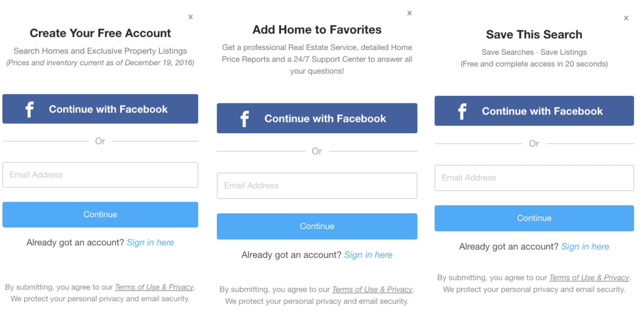Click Sign in here in Save This Search
644x314 pixels.
pos(585,247)
